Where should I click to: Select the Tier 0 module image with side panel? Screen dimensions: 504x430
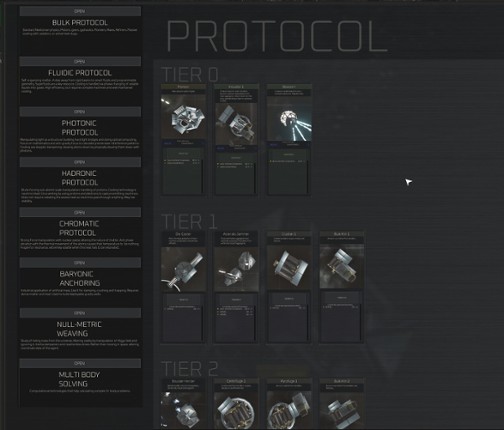[236, 124]
